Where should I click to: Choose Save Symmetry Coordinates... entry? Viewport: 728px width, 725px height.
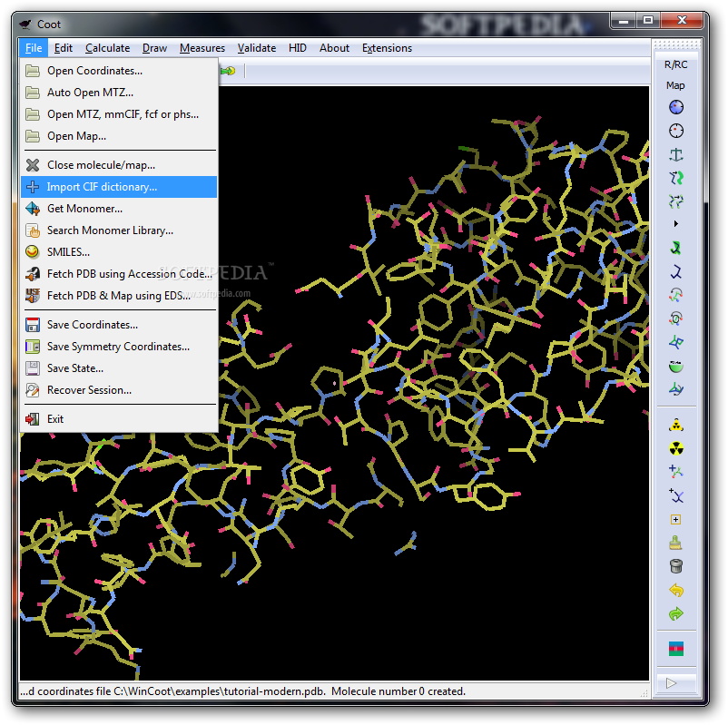pyautogui.click(x=119, y=347)
